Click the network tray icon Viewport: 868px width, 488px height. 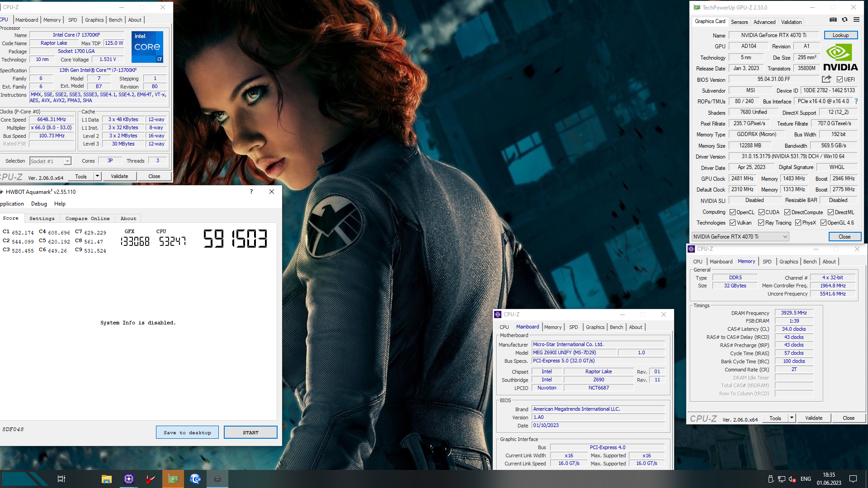782,479
